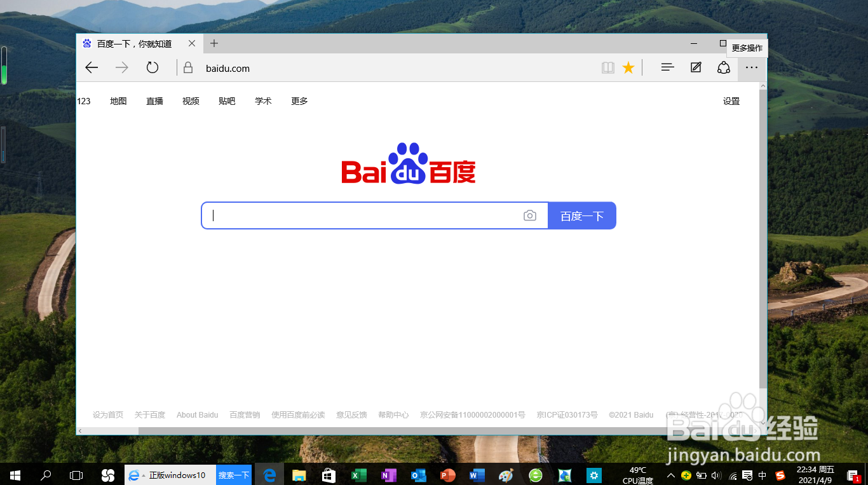This screenshot has height=485, width=868.
Task: Go back with the browser back arrow
Action: [x=92, y=68]
